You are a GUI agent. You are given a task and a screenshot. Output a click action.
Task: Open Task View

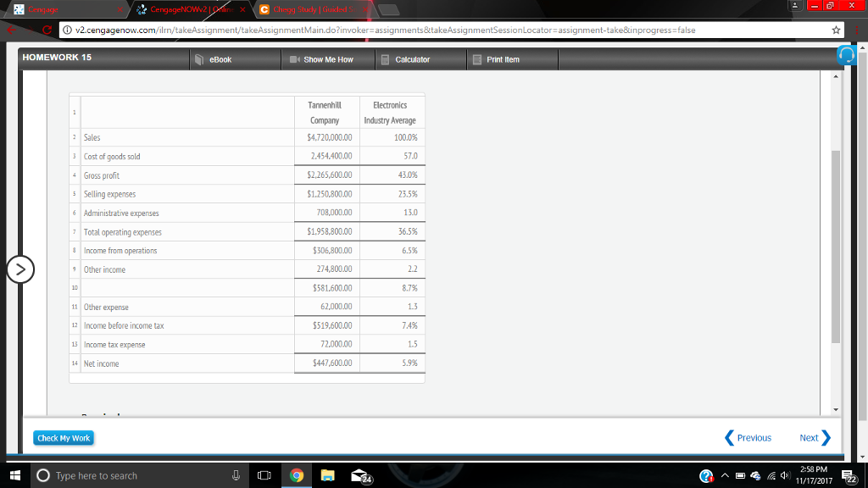pos(264,475)
